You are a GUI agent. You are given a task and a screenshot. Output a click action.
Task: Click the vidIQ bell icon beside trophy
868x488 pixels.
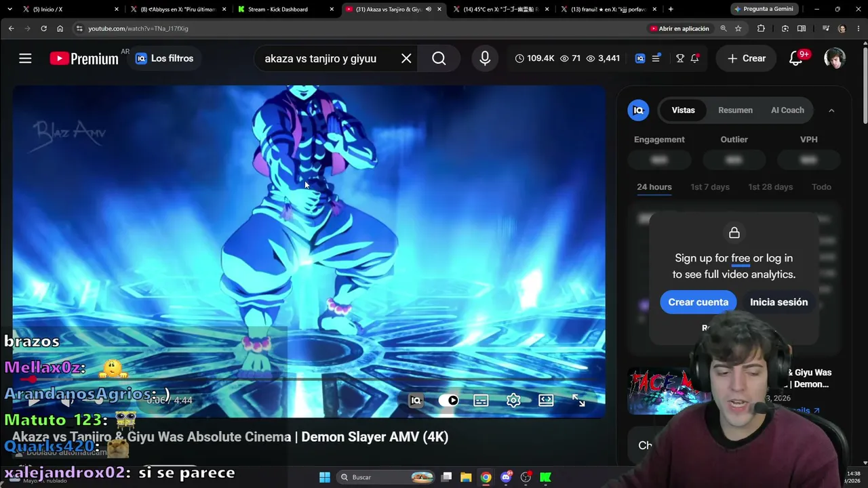pos(694,58)
